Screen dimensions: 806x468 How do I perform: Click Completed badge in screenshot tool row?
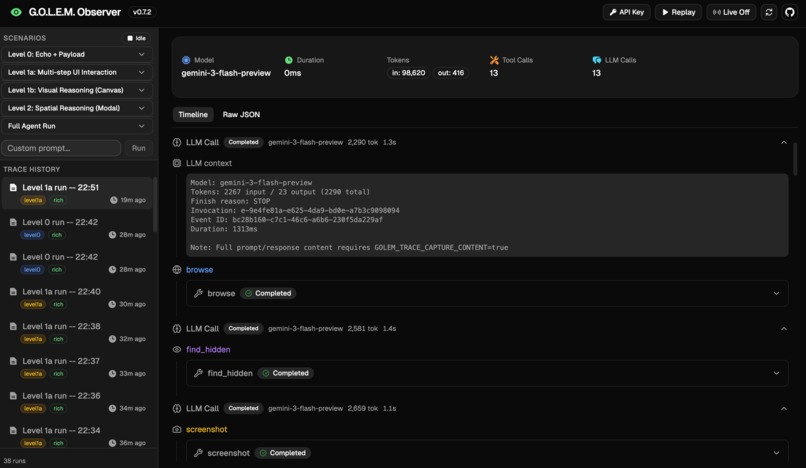pos(283,453)
